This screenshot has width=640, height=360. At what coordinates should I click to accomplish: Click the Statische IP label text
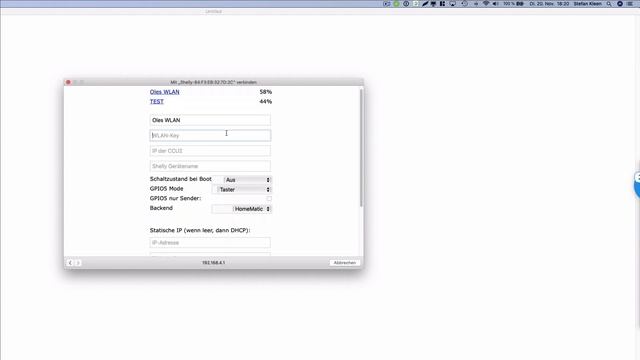coord(200,230)
